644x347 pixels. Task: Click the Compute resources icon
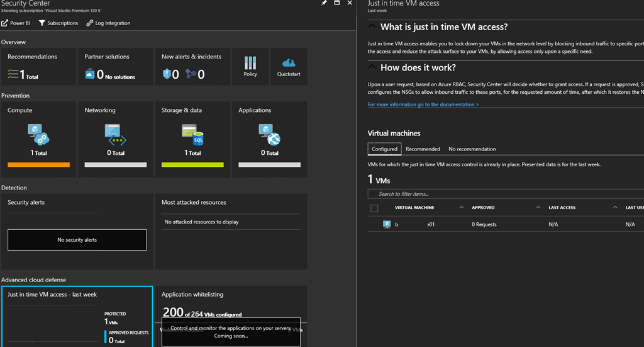point(38,134)
